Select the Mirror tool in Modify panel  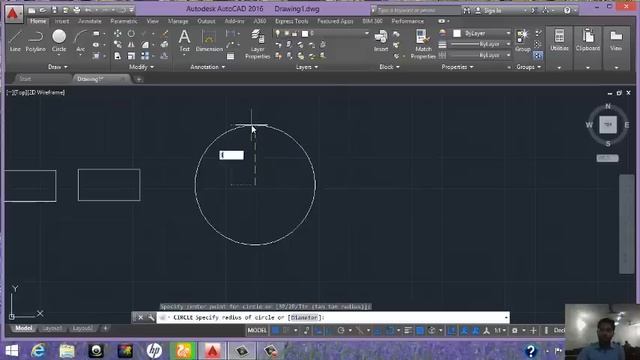tap(131, 44)
